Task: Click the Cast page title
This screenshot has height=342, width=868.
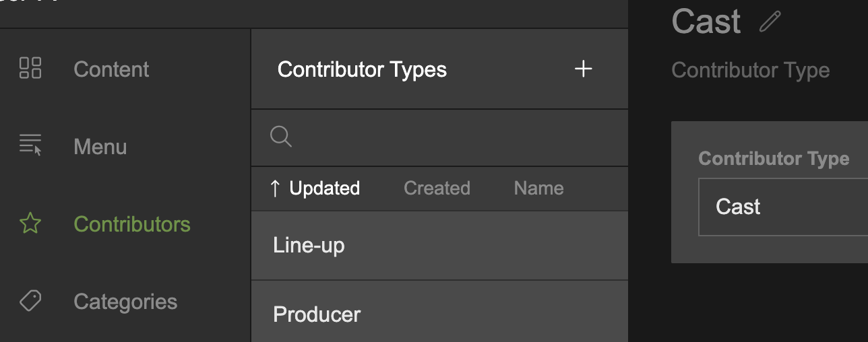Action: point(706,22)
